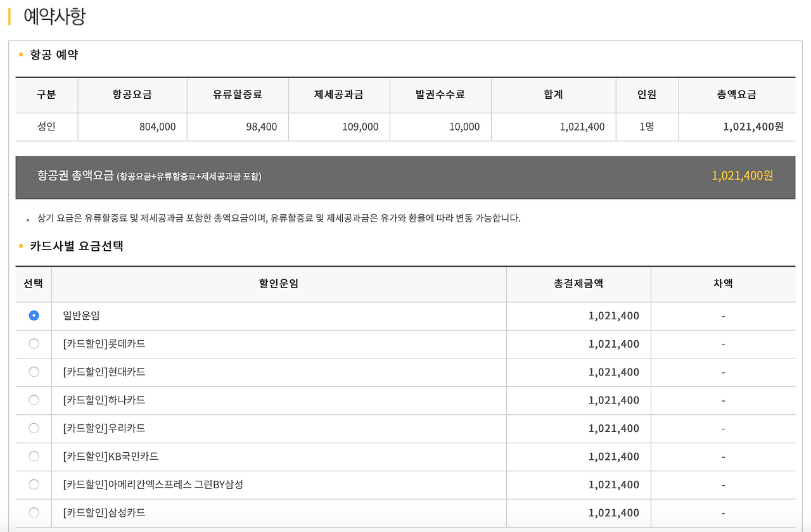Choose the 롯데카드 discount radio button
Screen dimensions: 811x532
point(34,343)
